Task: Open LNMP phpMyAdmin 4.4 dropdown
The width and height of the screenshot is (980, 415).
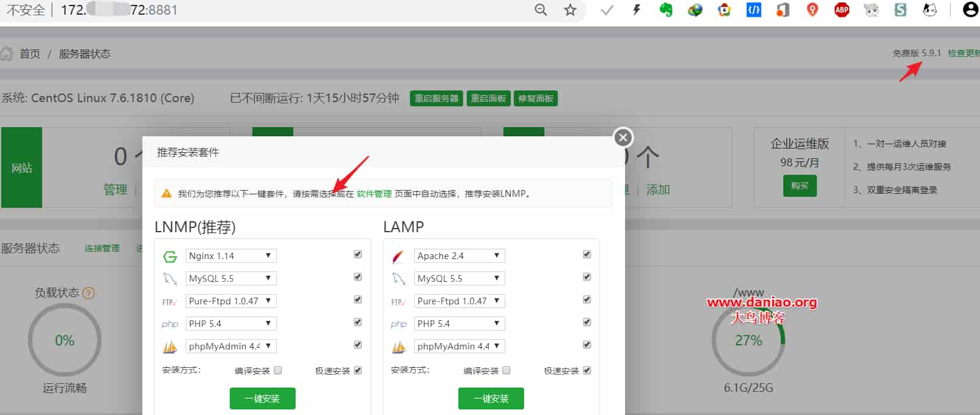Action: 231,346
